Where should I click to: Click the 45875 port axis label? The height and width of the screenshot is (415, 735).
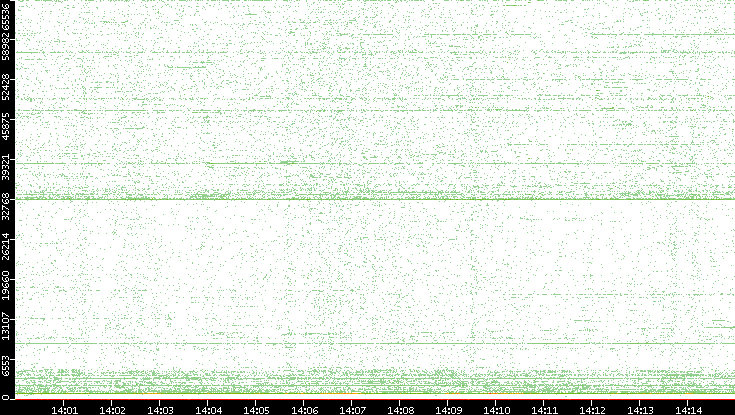pyautogui.click(x=6, y=127)
